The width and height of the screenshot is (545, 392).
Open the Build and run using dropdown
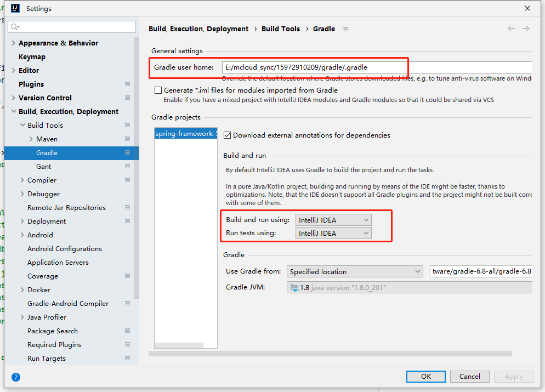(333, 220)
